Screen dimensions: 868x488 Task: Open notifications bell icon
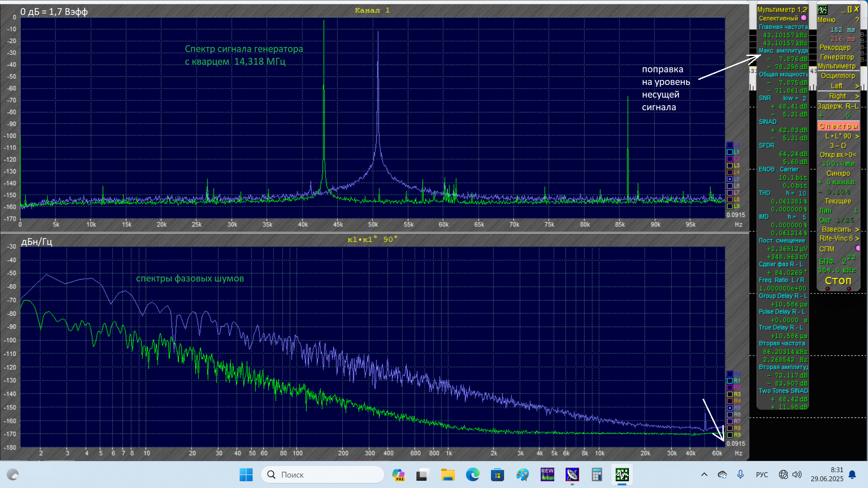pos(852,474)
